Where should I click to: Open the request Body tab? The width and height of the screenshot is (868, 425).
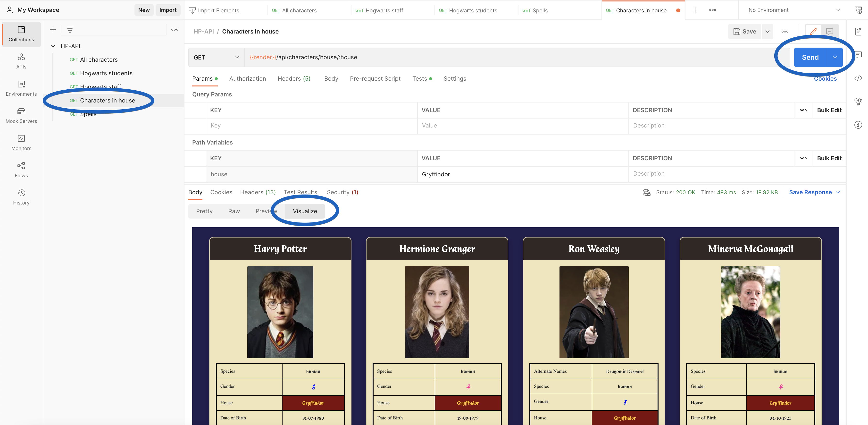coord(331,78)
